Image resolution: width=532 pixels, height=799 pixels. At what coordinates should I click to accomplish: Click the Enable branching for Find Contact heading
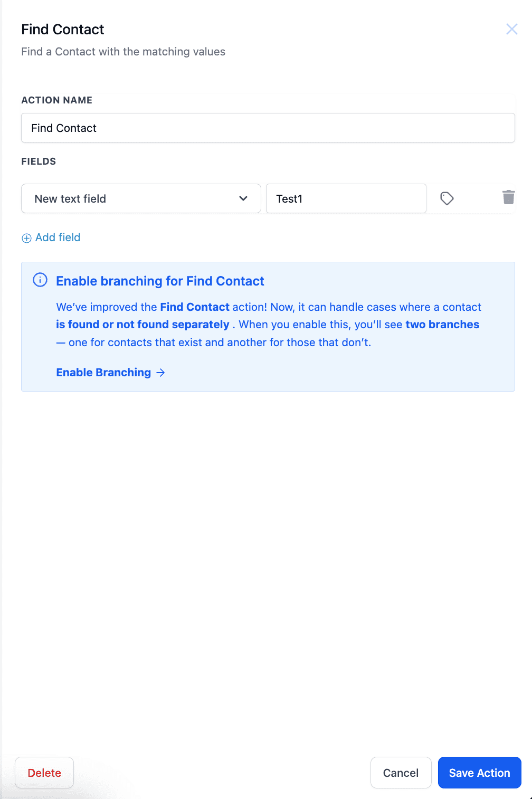pyautogui.click(x=160, y=281)
